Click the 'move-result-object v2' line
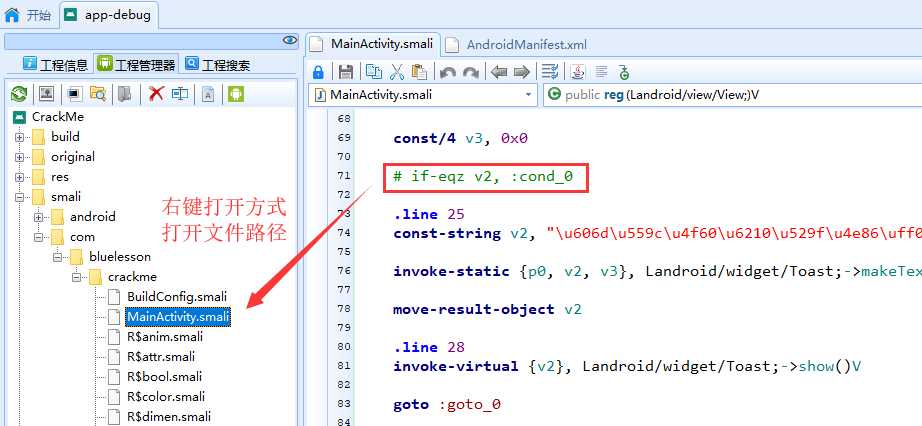The image size is (922, 426). point(487,309)
